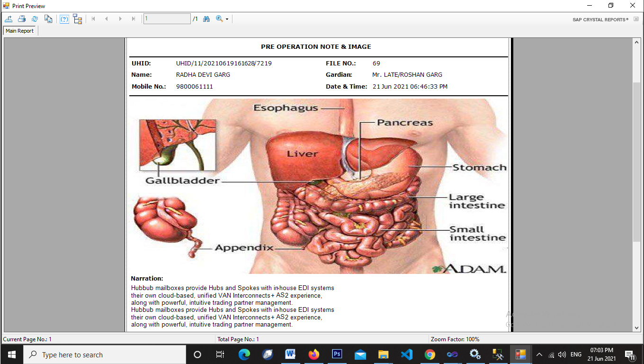Toggle the group tree panel
Screen dimensions: 644x364
[x=78, y=19]
